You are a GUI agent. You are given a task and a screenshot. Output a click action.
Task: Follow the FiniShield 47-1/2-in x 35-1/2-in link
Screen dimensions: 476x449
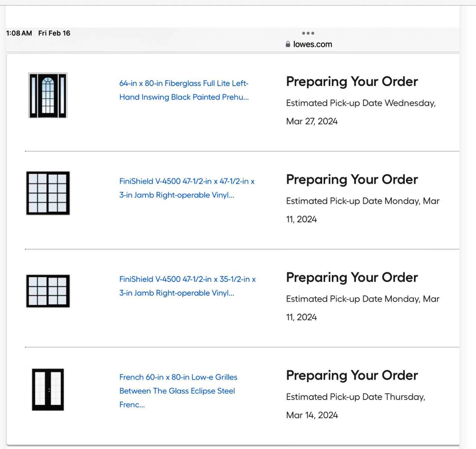tap(188, 286)
